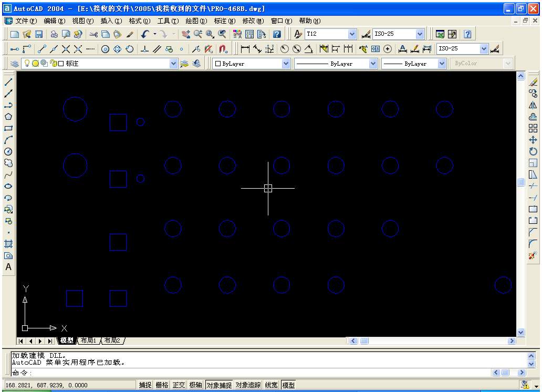The image size is (542, 392).
Task: Open the 绘图(D) menu
Action: point(196,21)
